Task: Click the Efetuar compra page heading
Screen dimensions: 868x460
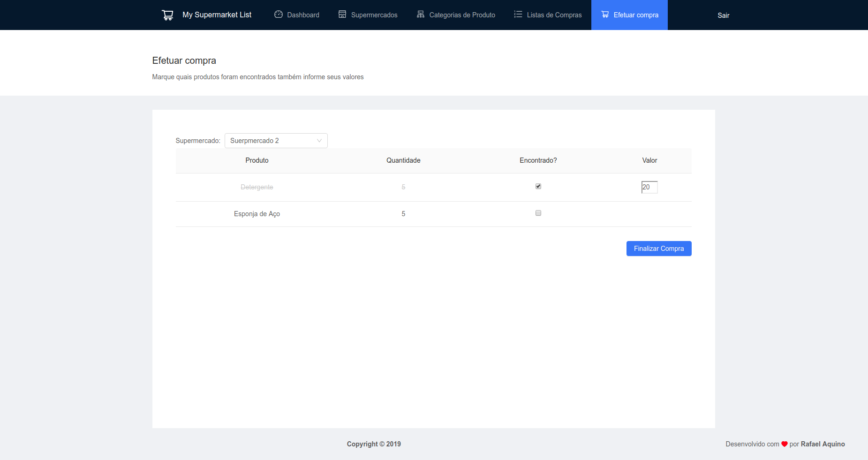Action: [184, 60]
